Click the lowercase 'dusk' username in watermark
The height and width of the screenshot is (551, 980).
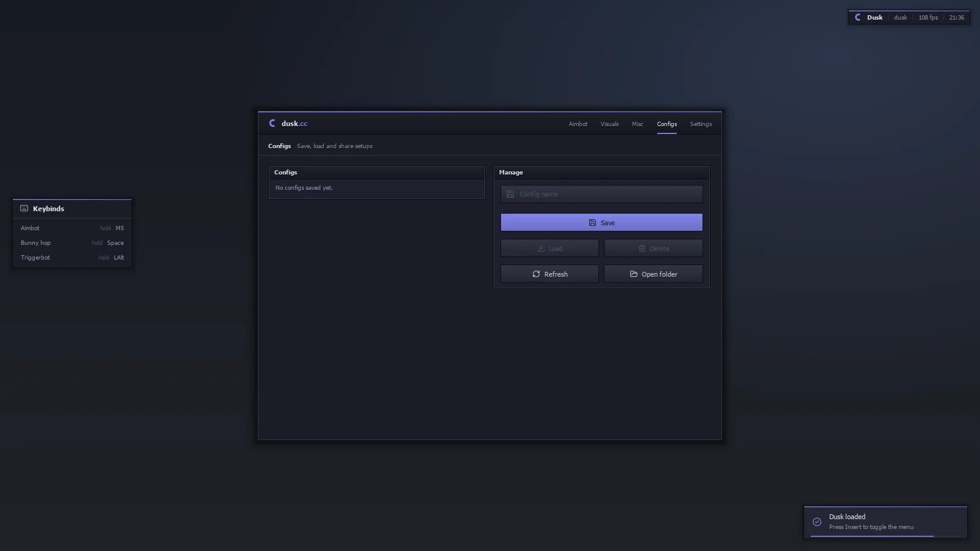tap(900, 17)
